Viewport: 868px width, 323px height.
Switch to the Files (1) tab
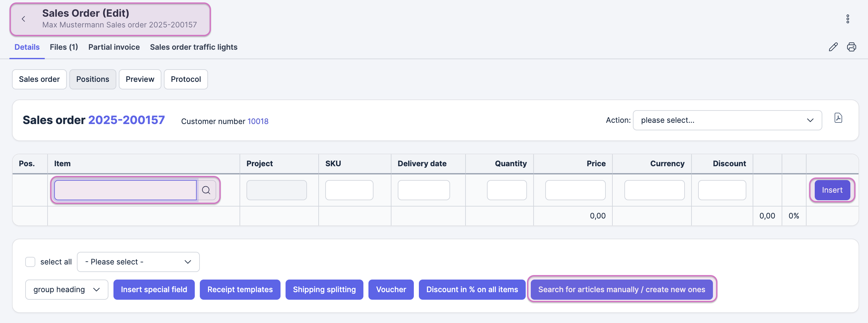coord(64,47)
